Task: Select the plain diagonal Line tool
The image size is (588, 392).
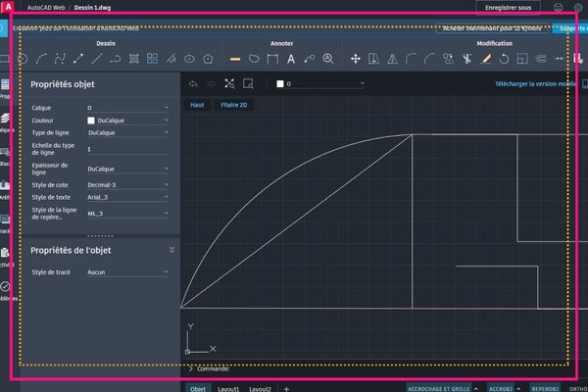Action: tap(97, 59)
